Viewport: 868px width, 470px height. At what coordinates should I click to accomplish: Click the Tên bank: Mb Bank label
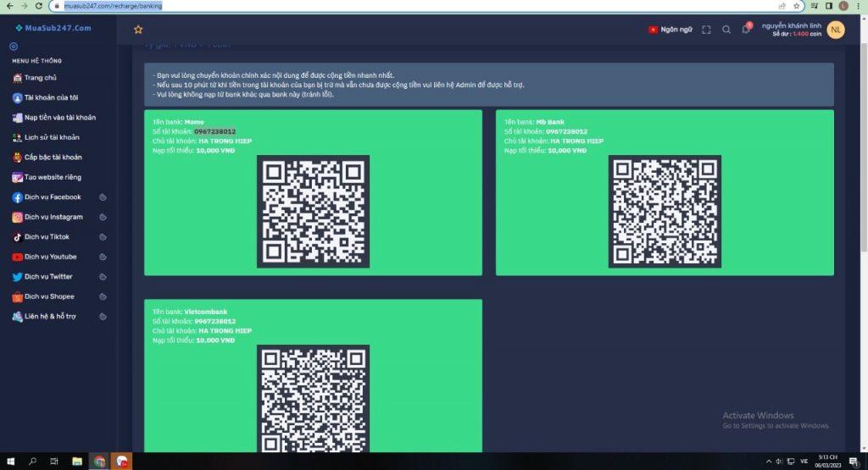point(534,122)
